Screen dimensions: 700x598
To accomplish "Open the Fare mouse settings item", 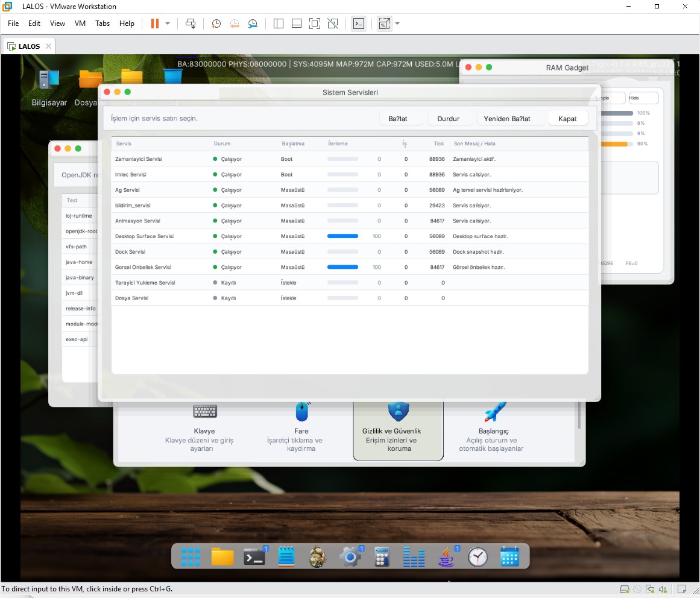I will (301, 427).
